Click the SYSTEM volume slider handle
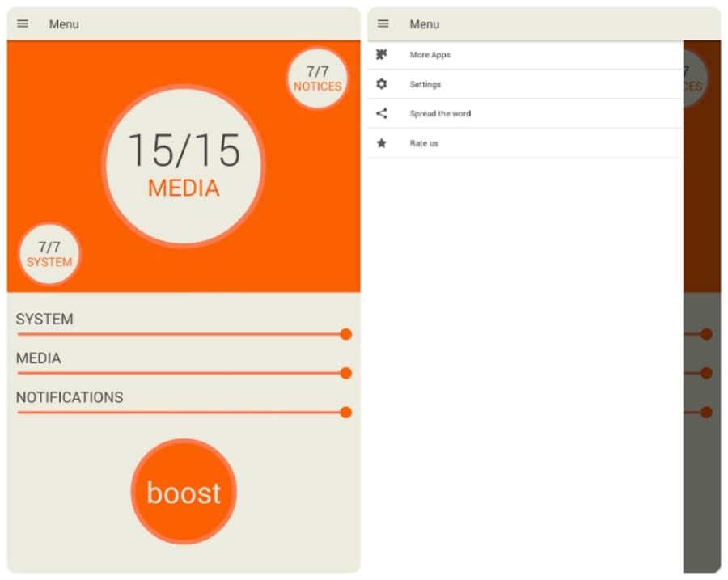 point(345,334)
